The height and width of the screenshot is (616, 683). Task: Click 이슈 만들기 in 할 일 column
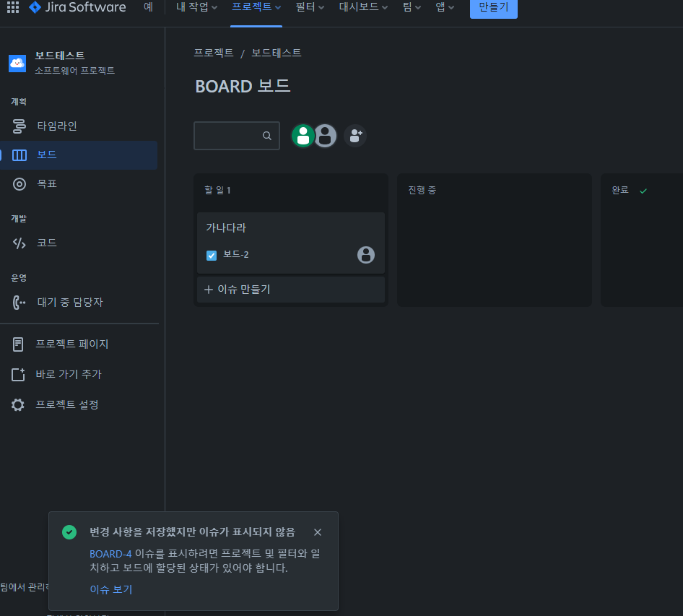(x=291, y=290)
